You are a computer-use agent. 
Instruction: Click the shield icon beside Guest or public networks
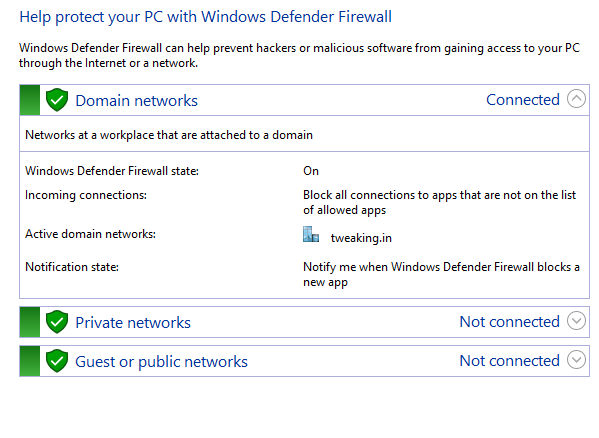57,361
